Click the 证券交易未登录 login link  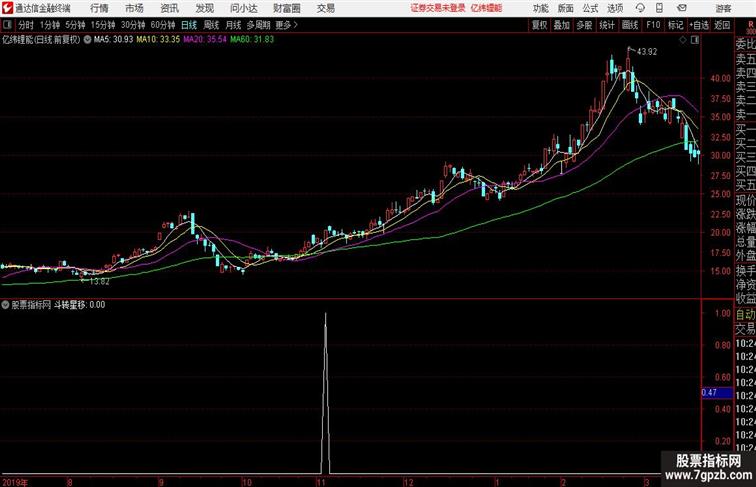click(438, 8)
